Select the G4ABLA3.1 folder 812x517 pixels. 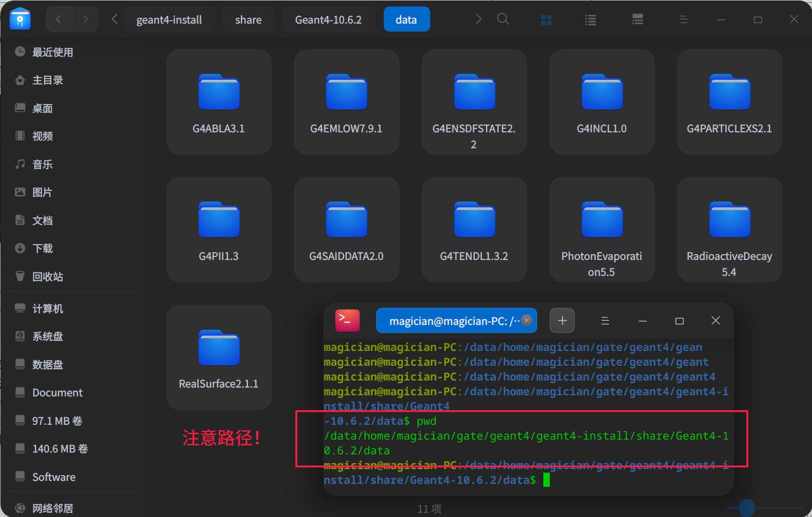[219, 102]
